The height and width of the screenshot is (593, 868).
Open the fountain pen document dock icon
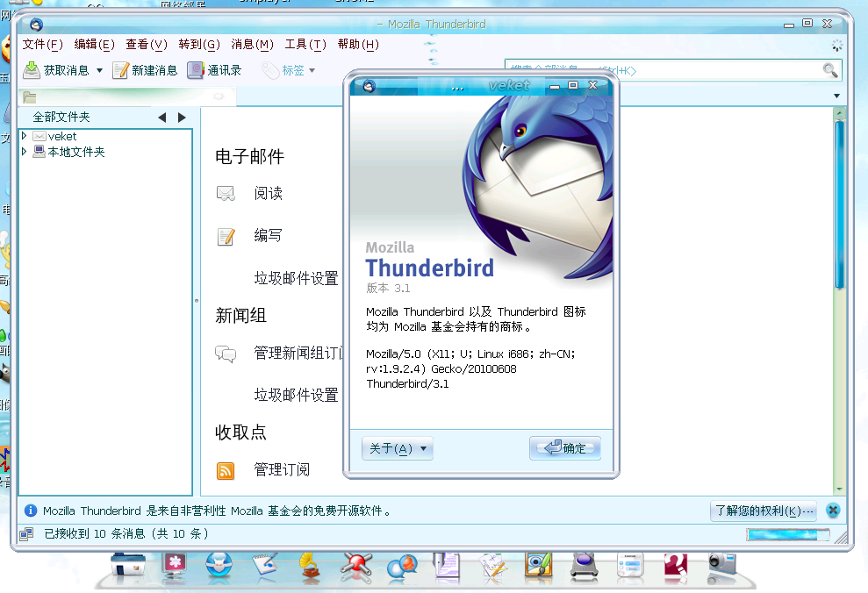pyautogui.click(x=447, y=567)
